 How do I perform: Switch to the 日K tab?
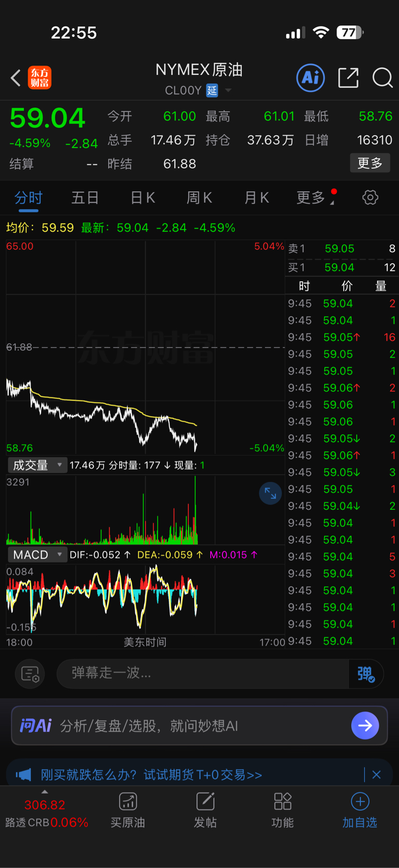[142, 198]
